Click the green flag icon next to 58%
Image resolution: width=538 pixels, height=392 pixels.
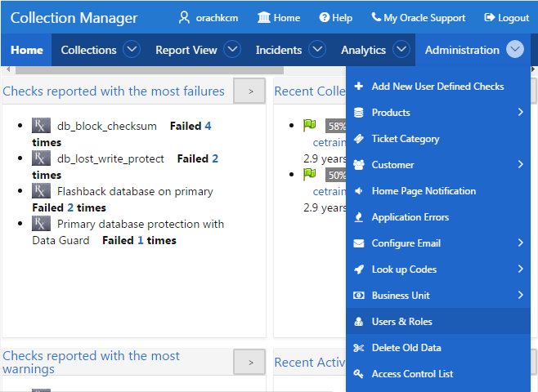point(310,125)
